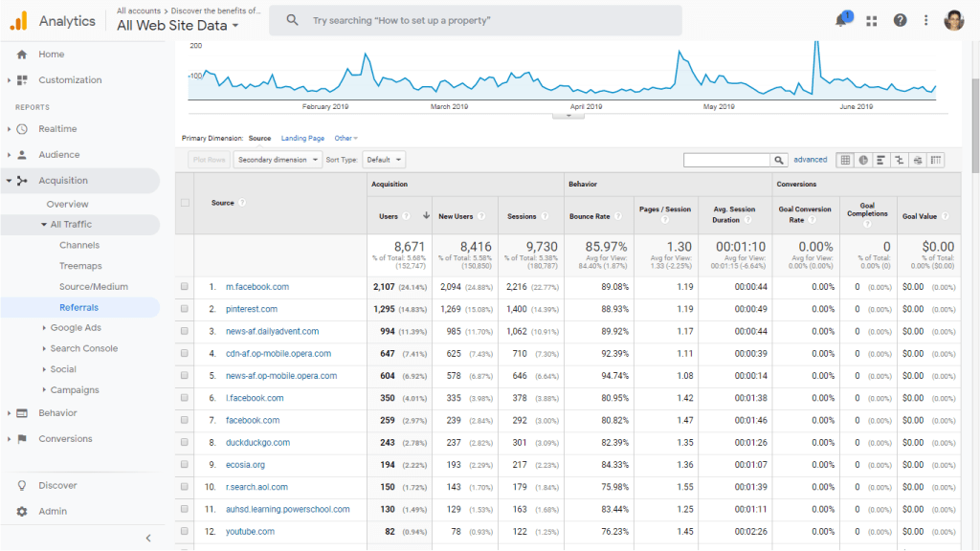The image size is (980, 551).
Task: Click the Admin gear icon
Action: 22,511
